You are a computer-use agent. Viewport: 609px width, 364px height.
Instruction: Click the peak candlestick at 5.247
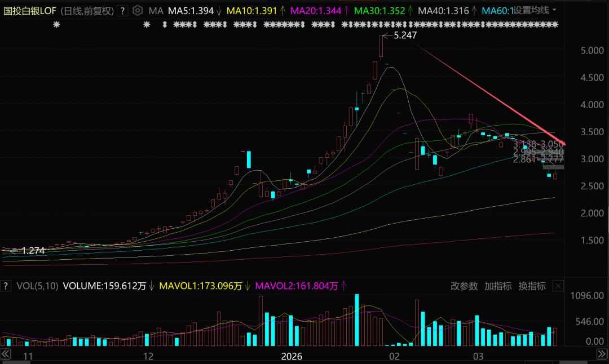tap(381, 47)
